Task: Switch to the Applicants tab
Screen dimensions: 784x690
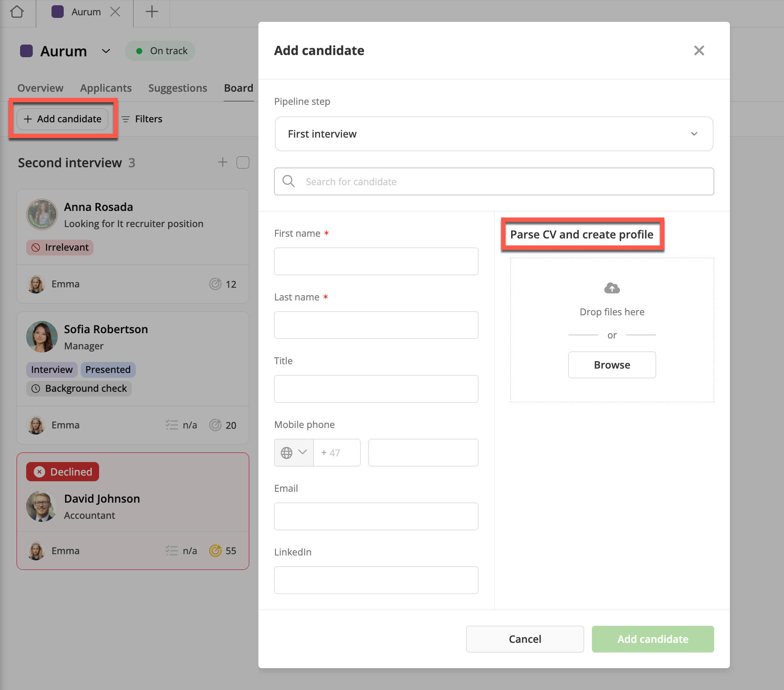Action: coord(106,88)
